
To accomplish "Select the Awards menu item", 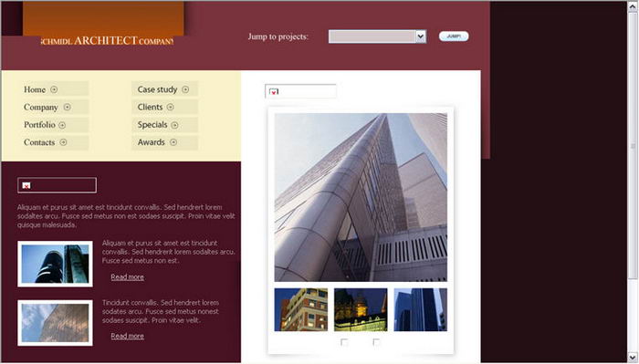I will pyautogui.click(x=152, y=142).
